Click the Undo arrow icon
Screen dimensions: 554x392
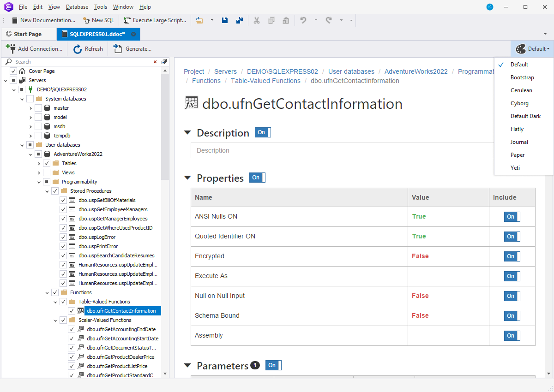(x=303, y=20)
